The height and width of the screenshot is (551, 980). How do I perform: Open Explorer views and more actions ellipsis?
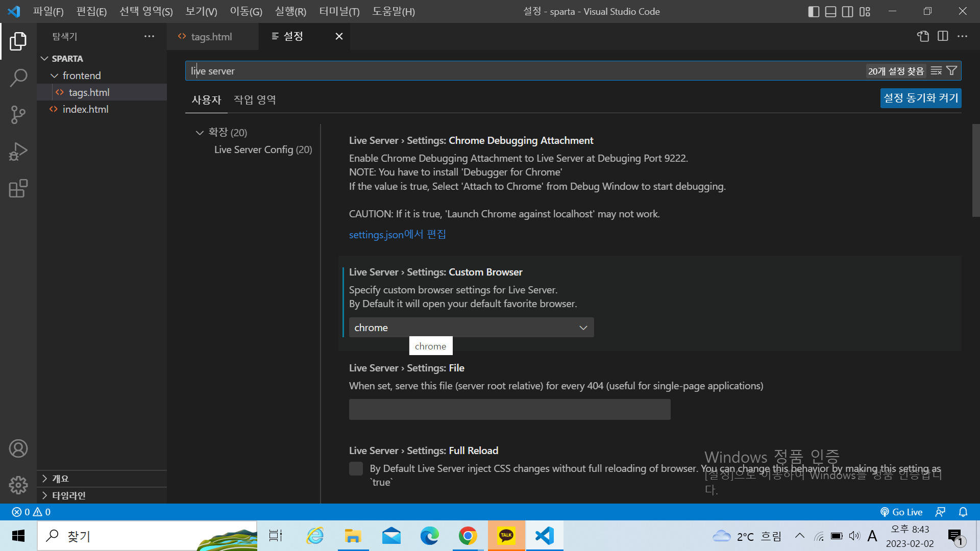tap(149, 36)
